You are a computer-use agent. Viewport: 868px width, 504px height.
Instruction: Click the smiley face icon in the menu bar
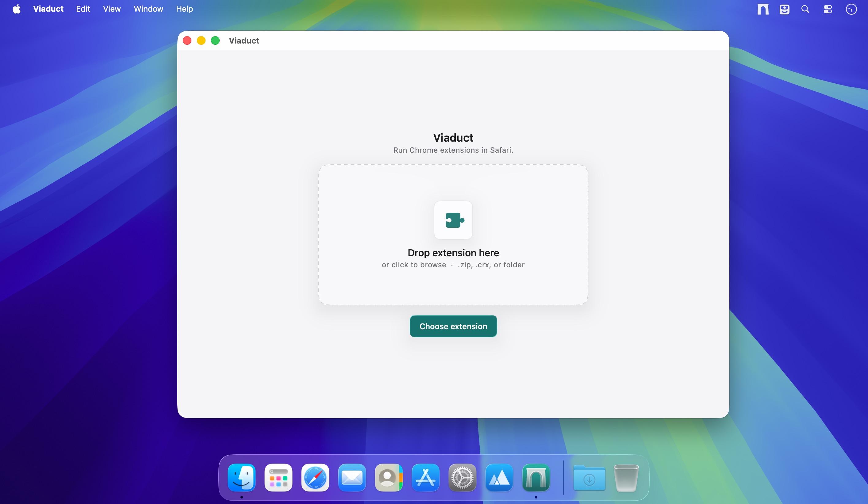(784, 9)
